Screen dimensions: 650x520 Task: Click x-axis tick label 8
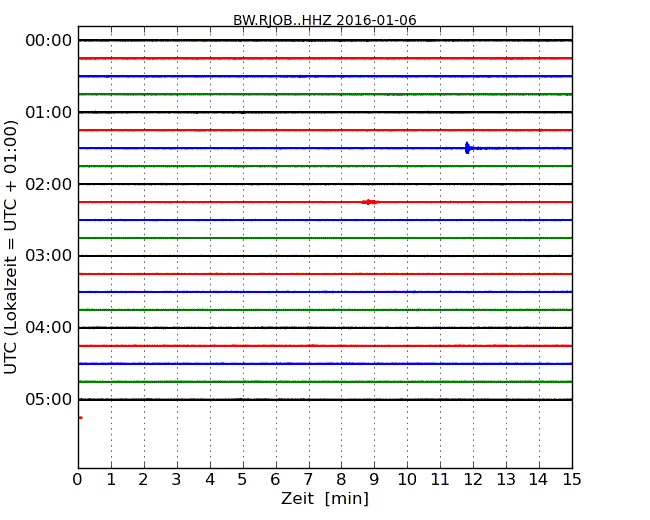(x=342, y=480)
